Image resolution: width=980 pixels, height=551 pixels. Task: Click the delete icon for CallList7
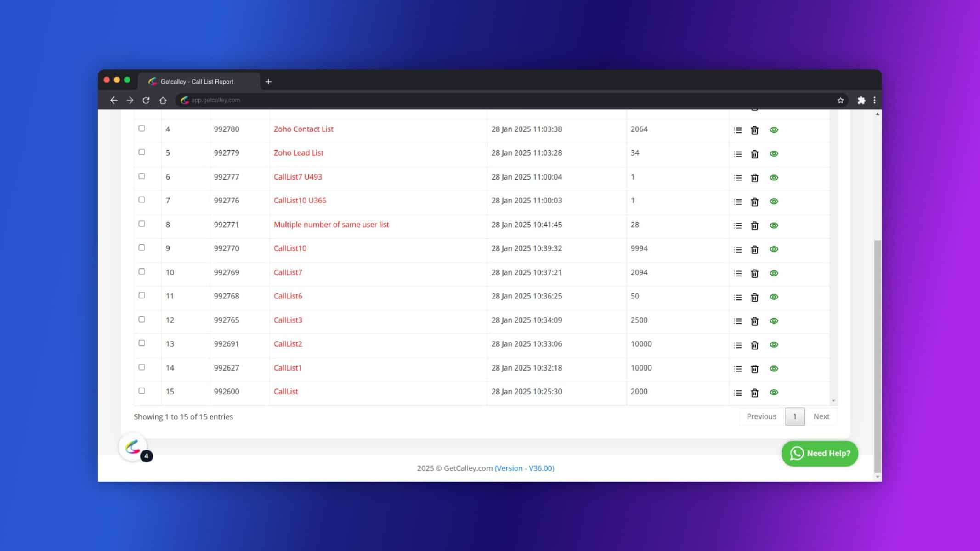tap(754, 273)
